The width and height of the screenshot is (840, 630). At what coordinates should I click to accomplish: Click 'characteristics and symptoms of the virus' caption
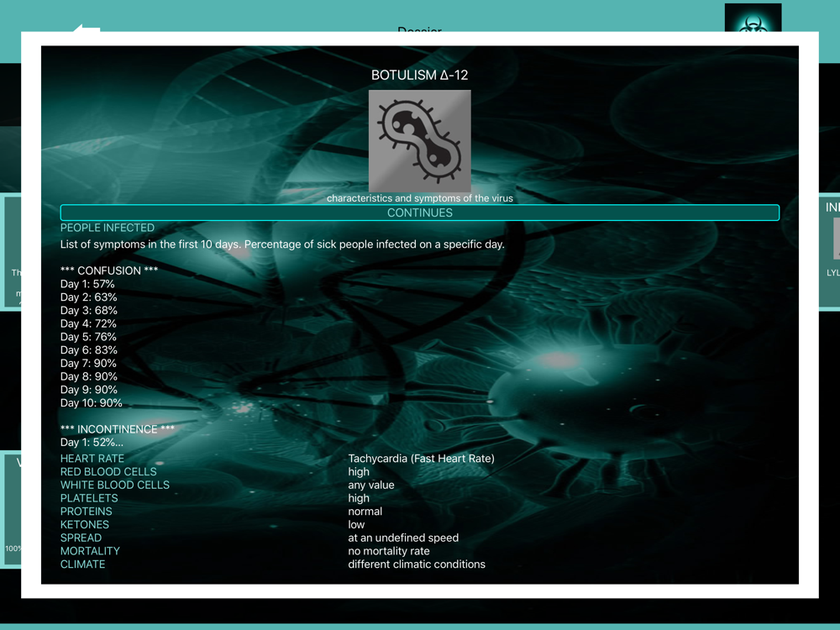pos(419,198)
